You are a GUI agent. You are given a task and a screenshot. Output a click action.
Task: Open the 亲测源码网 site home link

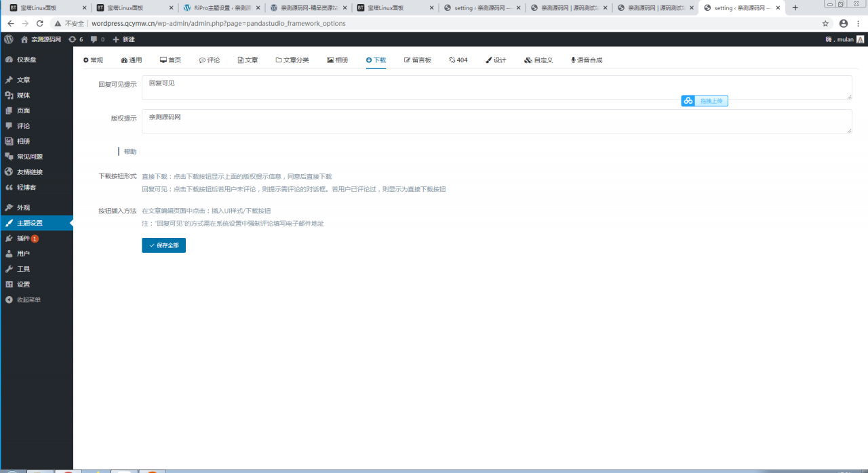pyautogui.click(x=41, y=39)
